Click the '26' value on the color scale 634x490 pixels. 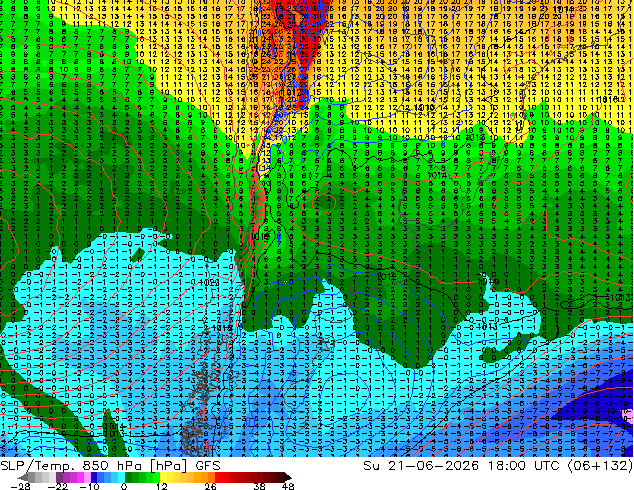(210, 486)
